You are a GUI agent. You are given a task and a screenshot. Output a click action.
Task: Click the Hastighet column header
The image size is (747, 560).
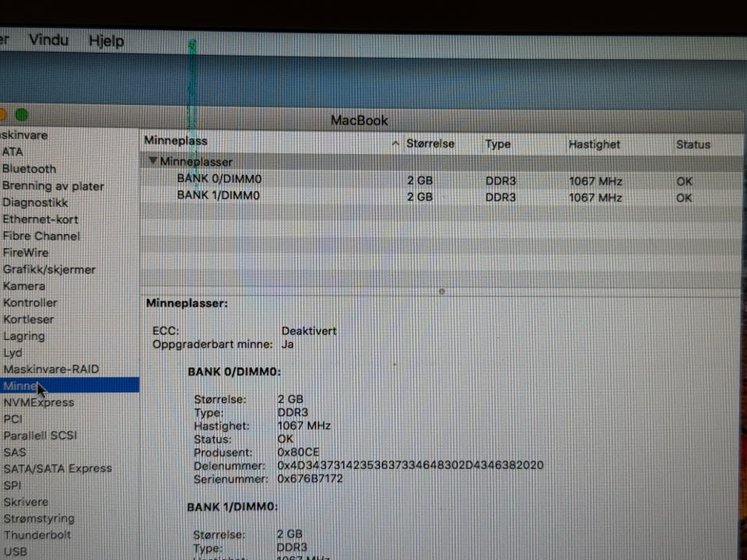click(x=594, y=145)
